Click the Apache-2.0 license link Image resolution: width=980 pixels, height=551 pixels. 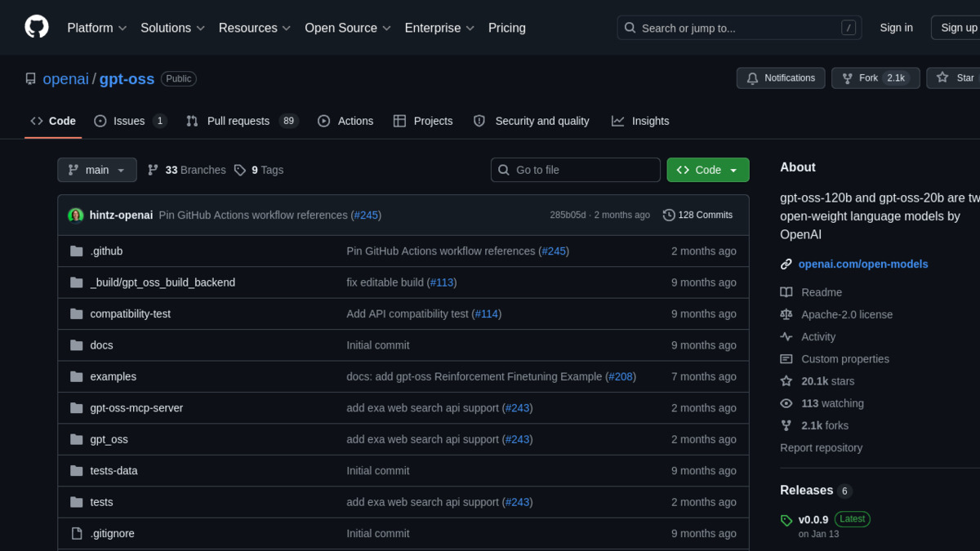(x=847, y=314)
